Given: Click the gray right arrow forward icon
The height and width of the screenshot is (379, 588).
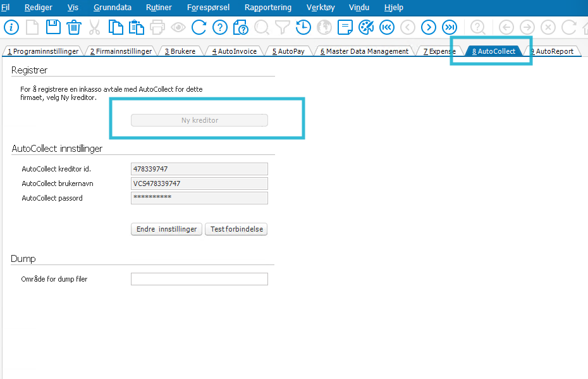Looking at the screenshot, I should tap(527, 27).
